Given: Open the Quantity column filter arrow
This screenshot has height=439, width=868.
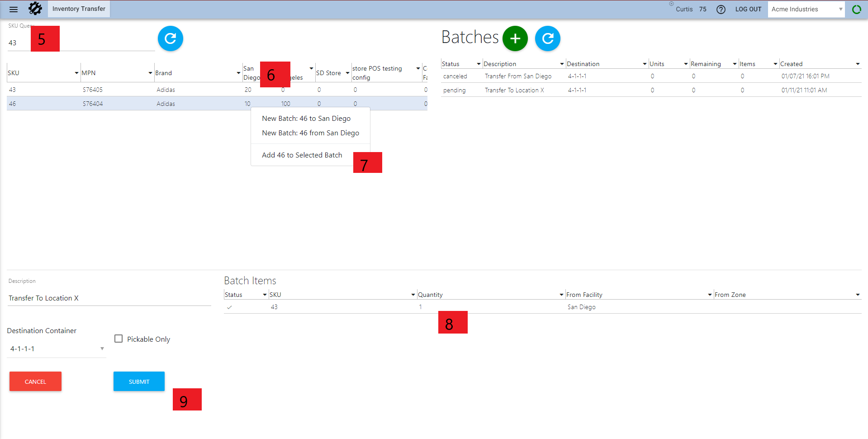Looking at the screenshot, I should [x=561, y=295].
